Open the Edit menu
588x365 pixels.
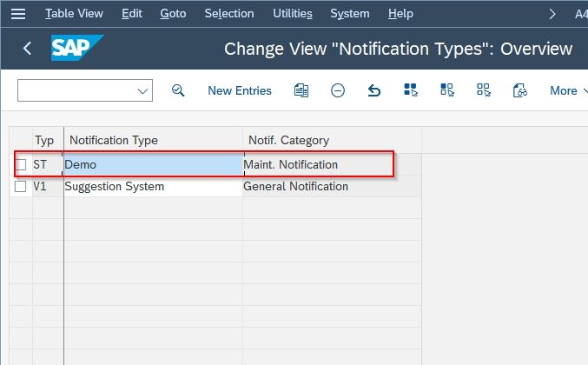[132, 14]
